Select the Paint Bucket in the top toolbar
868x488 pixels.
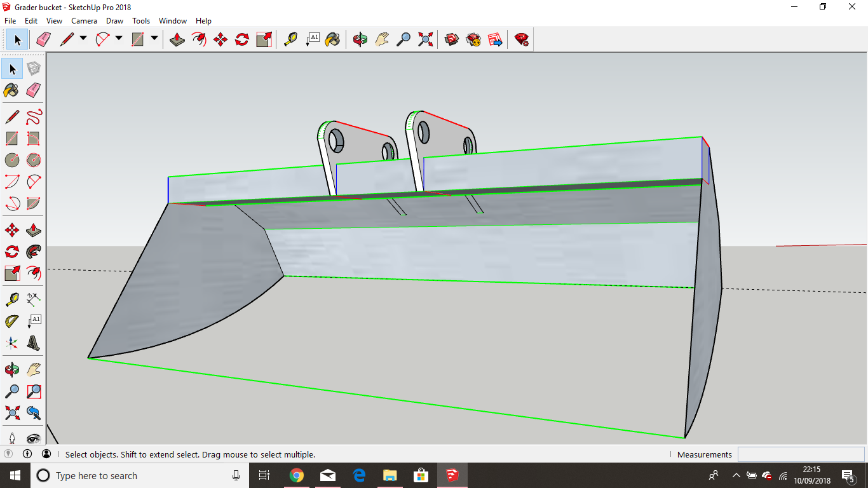332,39
